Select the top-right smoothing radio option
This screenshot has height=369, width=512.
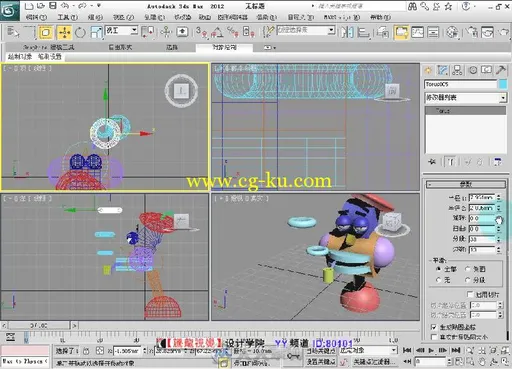click(467, 269)
